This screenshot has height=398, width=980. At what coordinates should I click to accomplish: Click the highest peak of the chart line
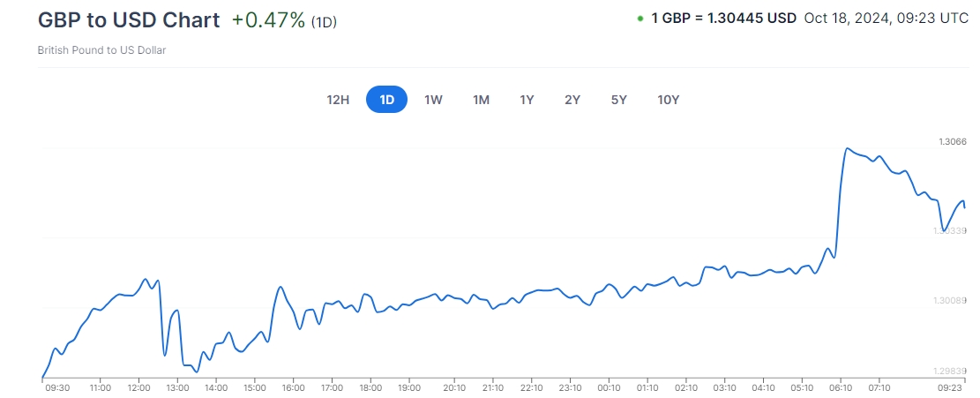847,148
